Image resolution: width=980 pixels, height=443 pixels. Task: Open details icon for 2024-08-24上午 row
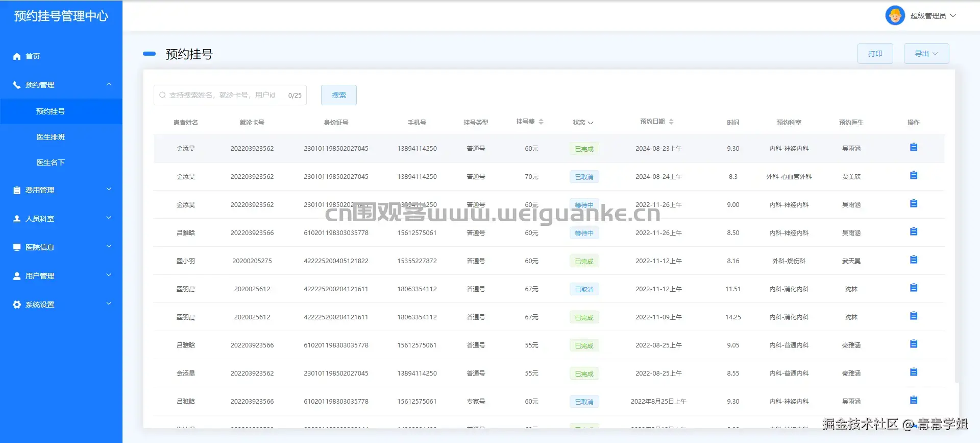[x=914, y=175]
